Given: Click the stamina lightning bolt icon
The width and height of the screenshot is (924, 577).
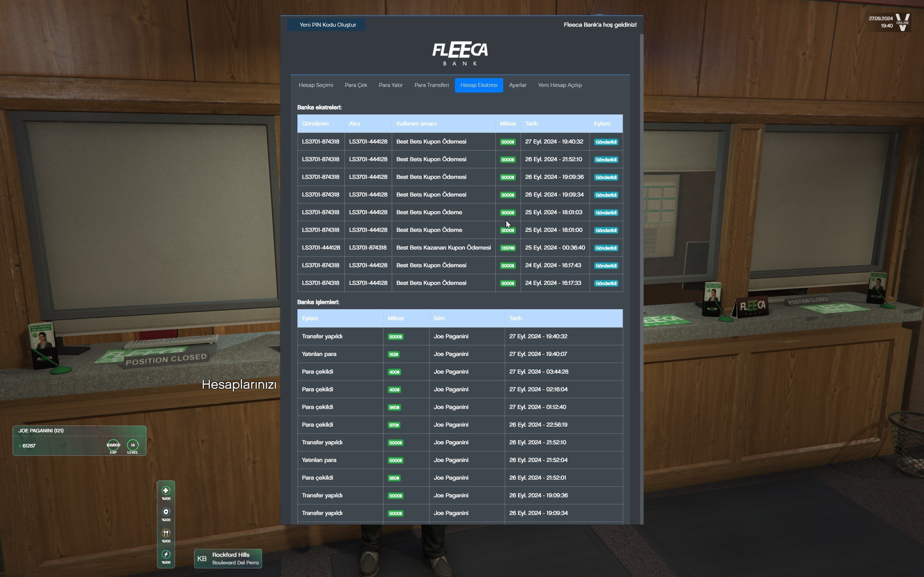Looking at the screenshot, I should coord(166,554).
